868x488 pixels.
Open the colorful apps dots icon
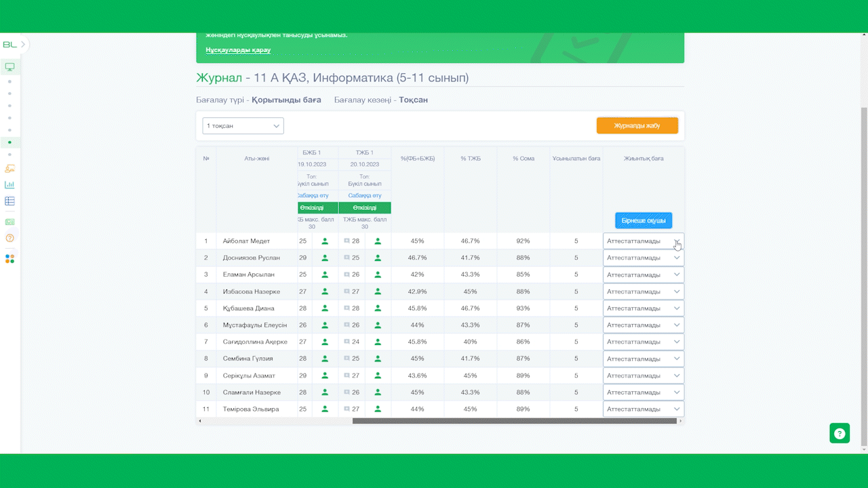pos(9,259)
